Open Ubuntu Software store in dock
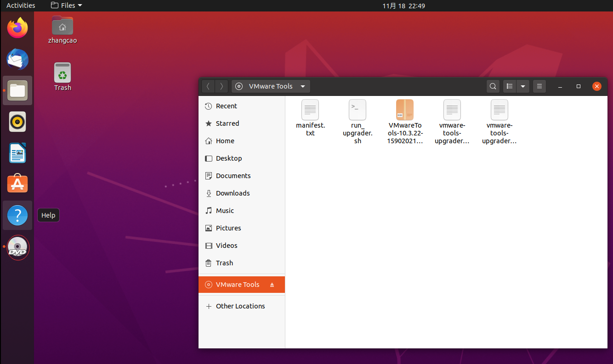Image resolution: width=613 pixels, height=364 pixels. (17, 184)
